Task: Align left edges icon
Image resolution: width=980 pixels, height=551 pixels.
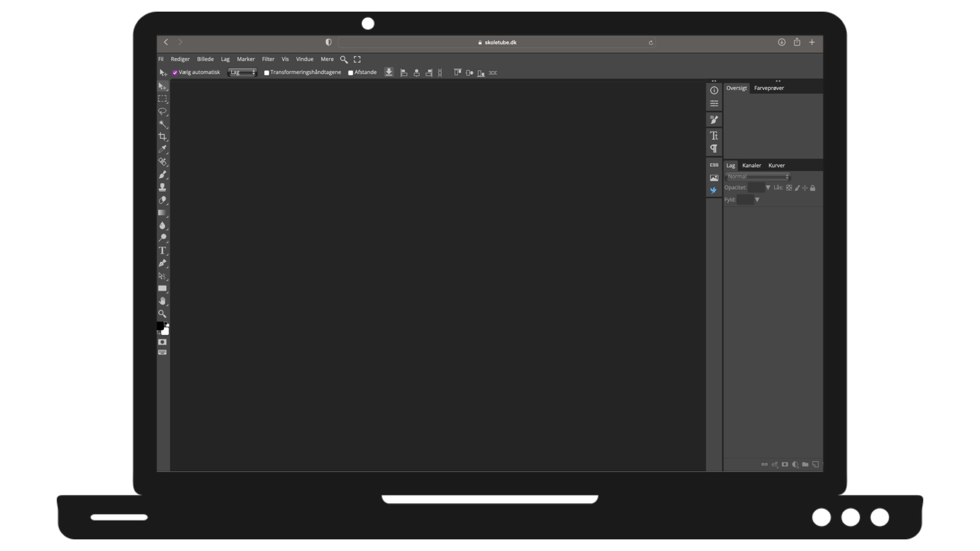Action: tap(404, 73)
